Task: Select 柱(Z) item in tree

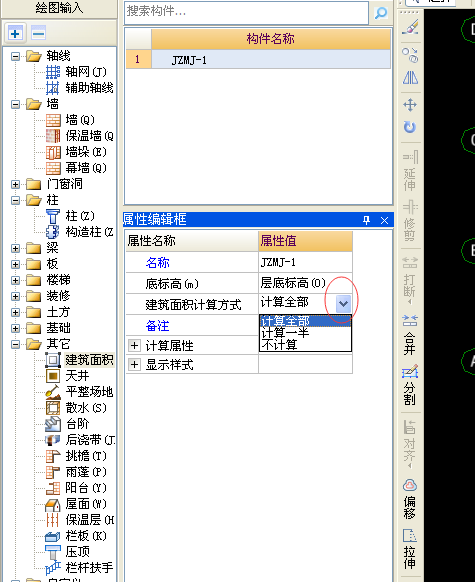Action: click(x=71, y=216)
